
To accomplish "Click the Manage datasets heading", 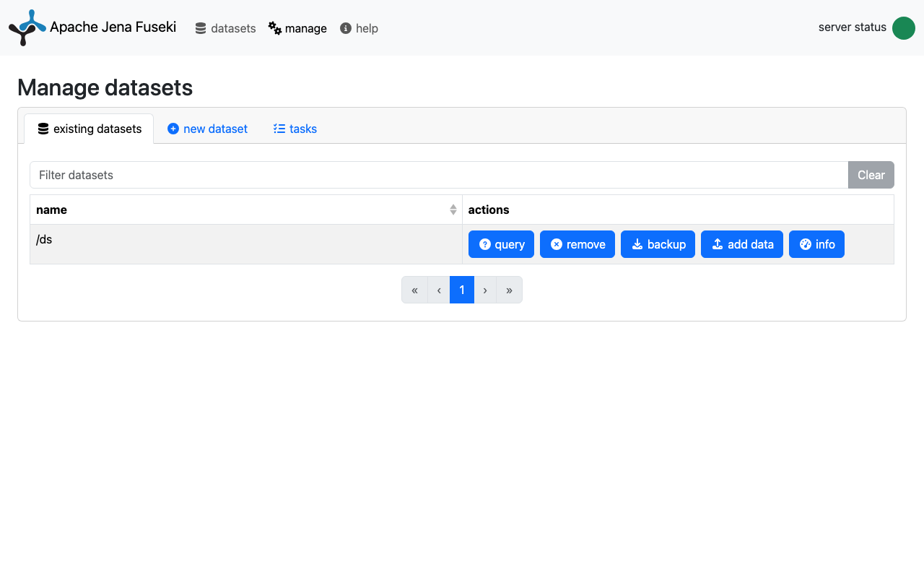I will 105,87.
